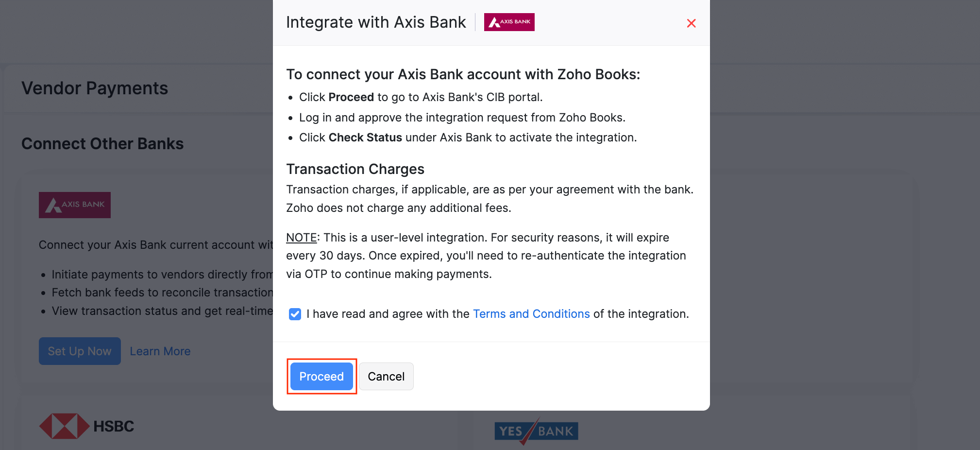Open the Terms and Conditions link
Image resolution: width=980 pixels, height=450 pixels.
531,314
